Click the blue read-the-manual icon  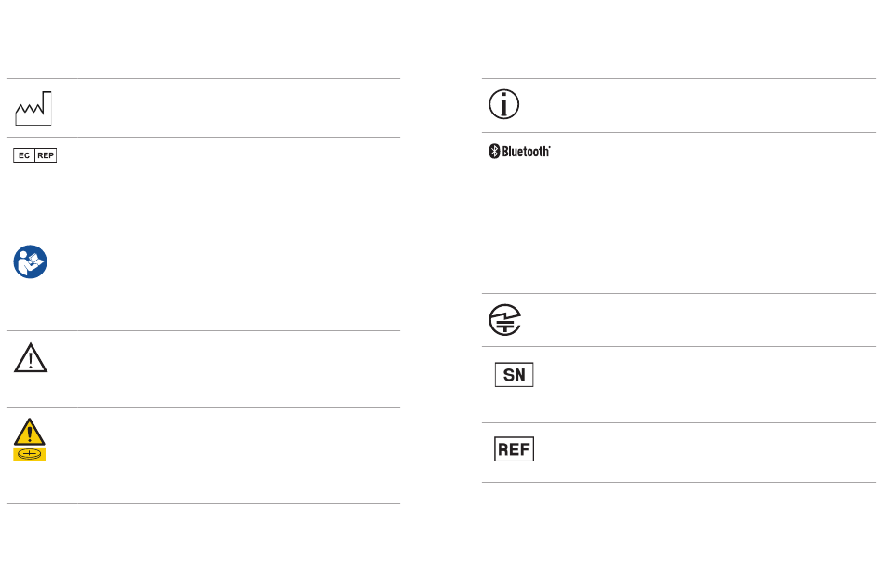pos(31,261)
